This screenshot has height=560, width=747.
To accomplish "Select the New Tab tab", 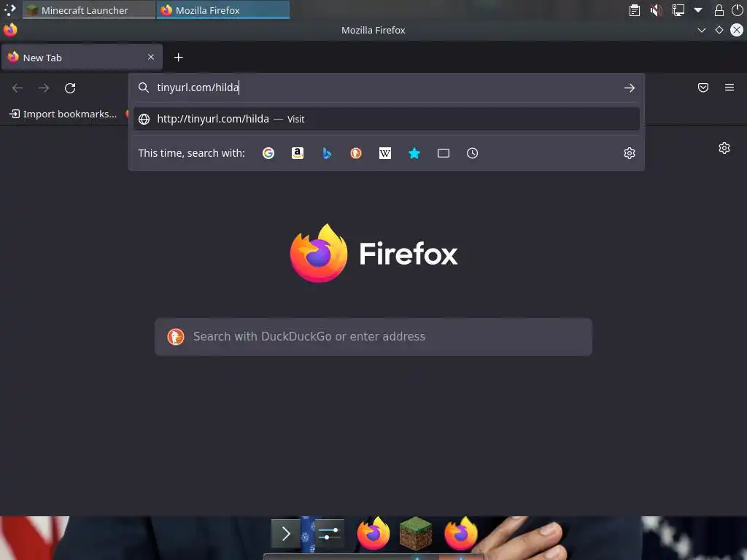I will 82,58.
